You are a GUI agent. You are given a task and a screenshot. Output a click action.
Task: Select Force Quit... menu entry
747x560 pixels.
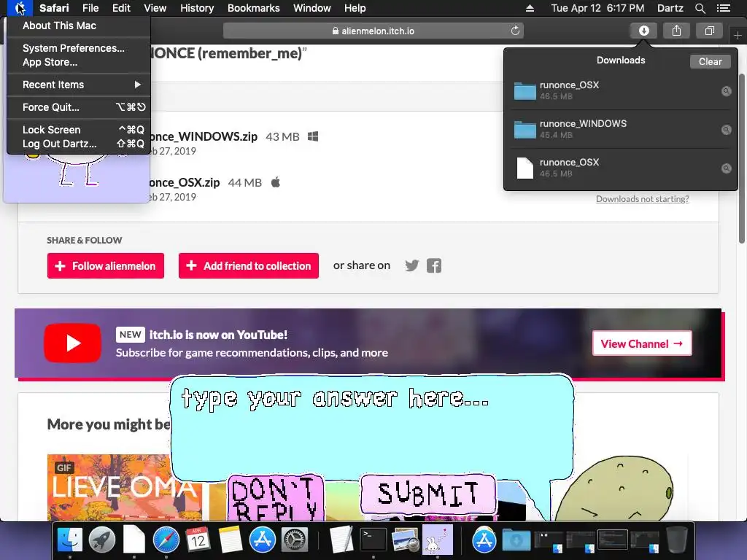(79, 107)
